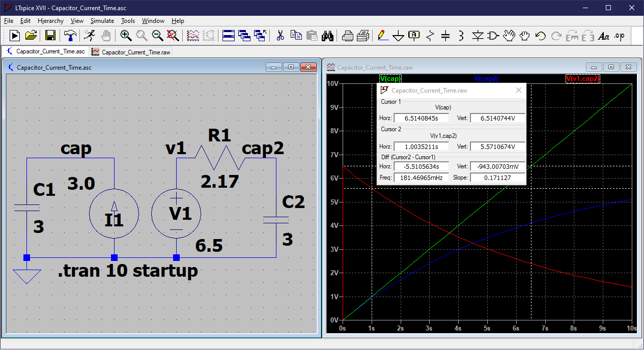The height and width of the screenshot is (353, 644).
Task: Click Cursor 1 Vert value field
Action: (x=497, y=118)
